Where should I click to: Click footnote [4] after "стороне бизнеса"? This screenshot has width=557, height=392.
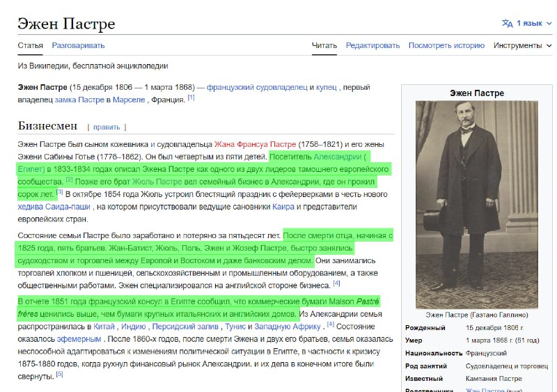coord(336,283)
